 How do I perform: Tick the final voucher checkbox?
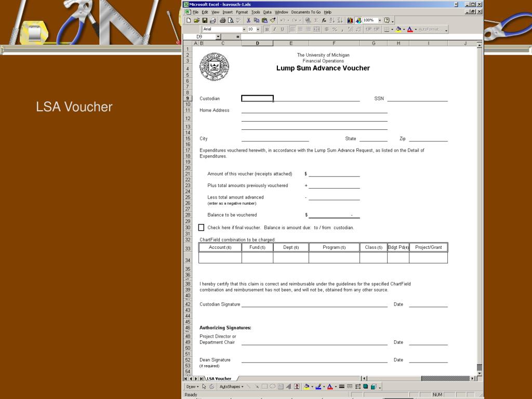pyautogui.click(x=201, y=228)
